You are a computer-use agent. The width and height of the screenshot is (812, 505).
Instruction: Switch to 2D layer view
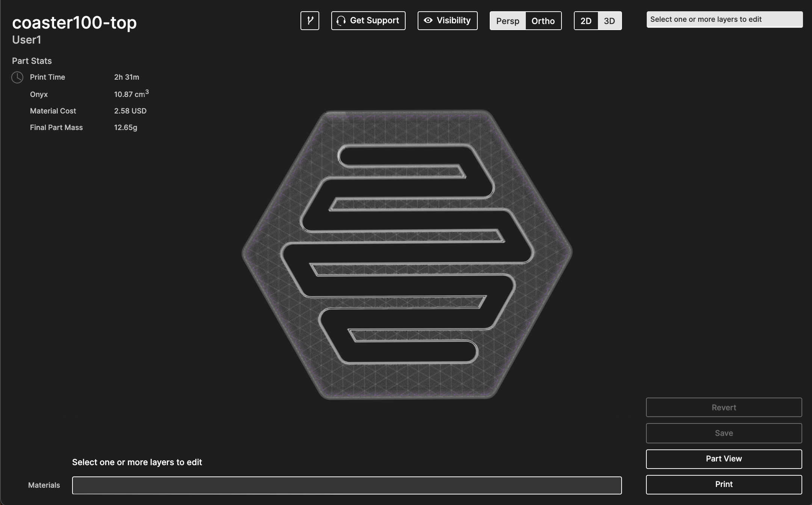tap(586, 21)
